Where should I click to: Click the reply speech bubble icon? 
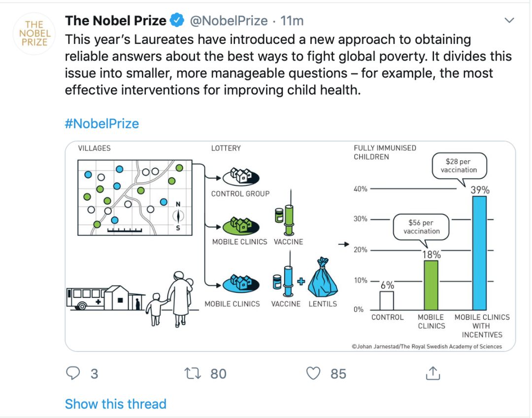[73, 374]
